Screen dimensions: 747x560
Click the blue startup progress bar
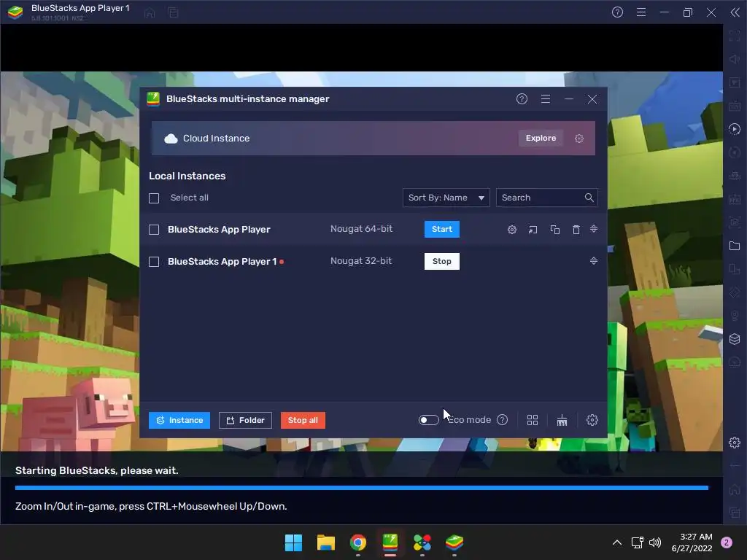point(362,488)
